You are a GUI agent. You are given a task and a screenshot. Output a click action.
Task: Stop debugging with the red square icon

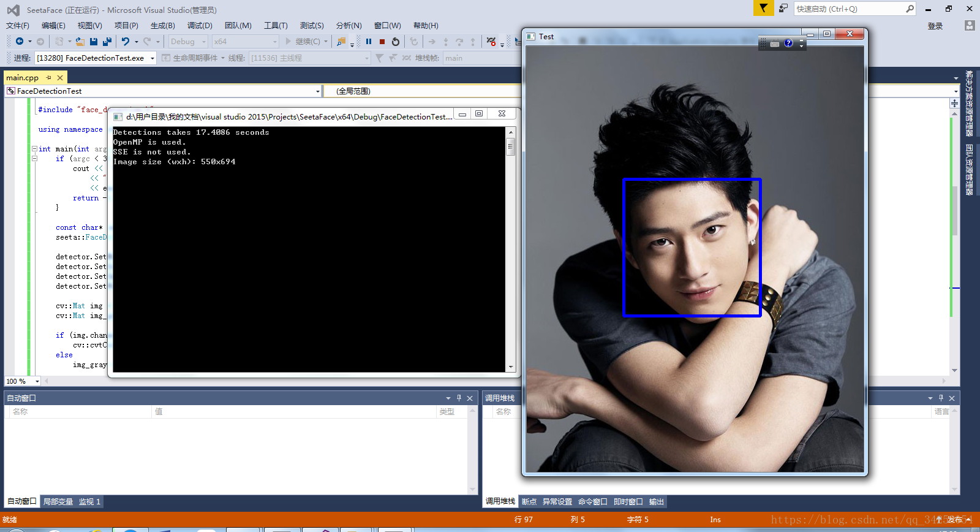(382, 42)
